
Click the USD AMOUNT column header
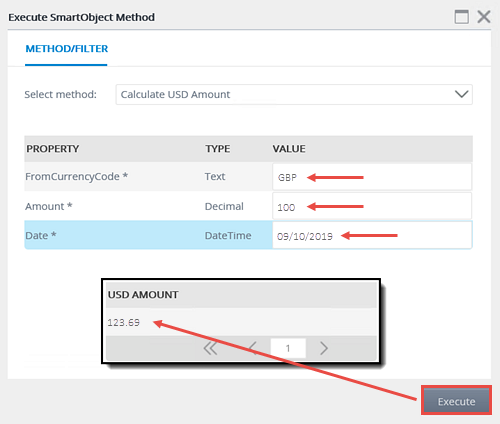(x=143, y=295)
